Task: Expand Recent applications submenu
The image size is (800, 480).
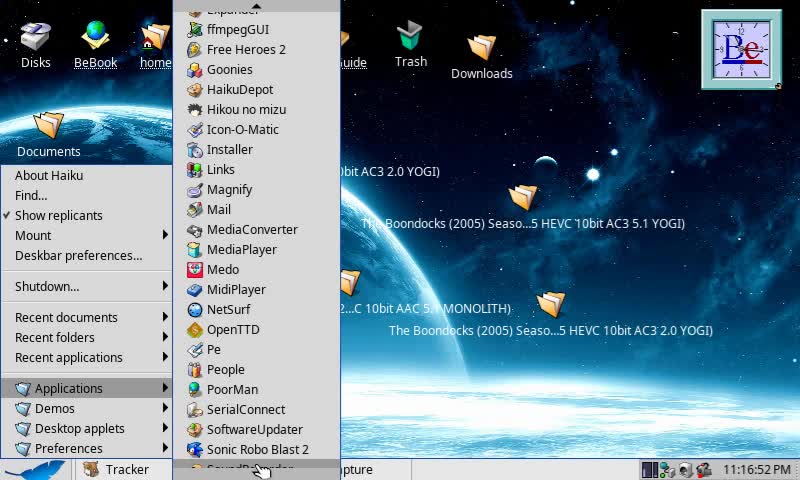Action: click(x=86, y=358)
